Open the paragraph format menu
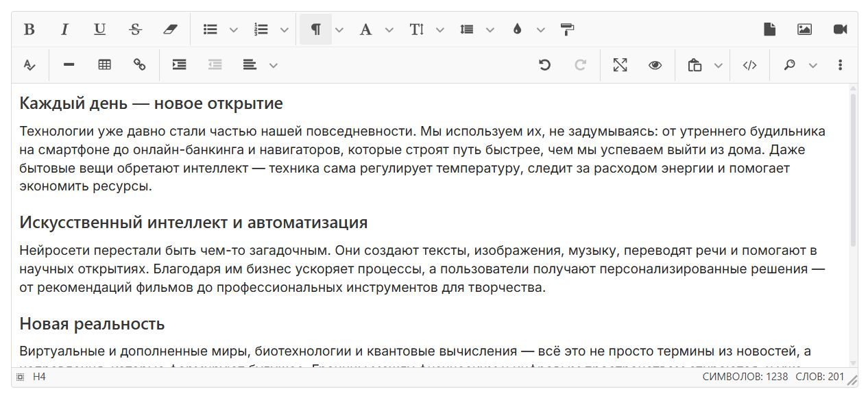Image resolution: width=868 pixels, height=398 pixels. point(315,29)
